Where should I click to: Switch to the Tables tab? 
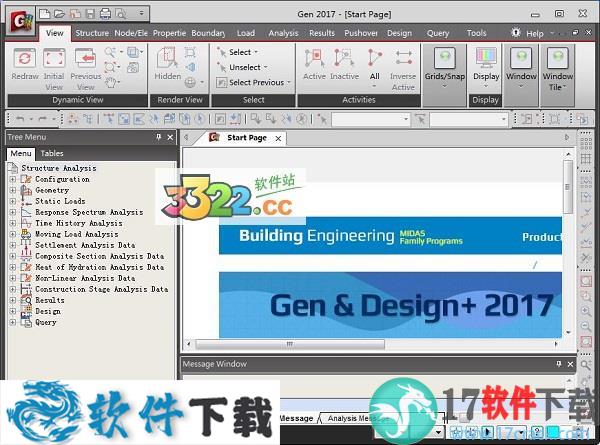pyautogui.click(x=52, y=153)
